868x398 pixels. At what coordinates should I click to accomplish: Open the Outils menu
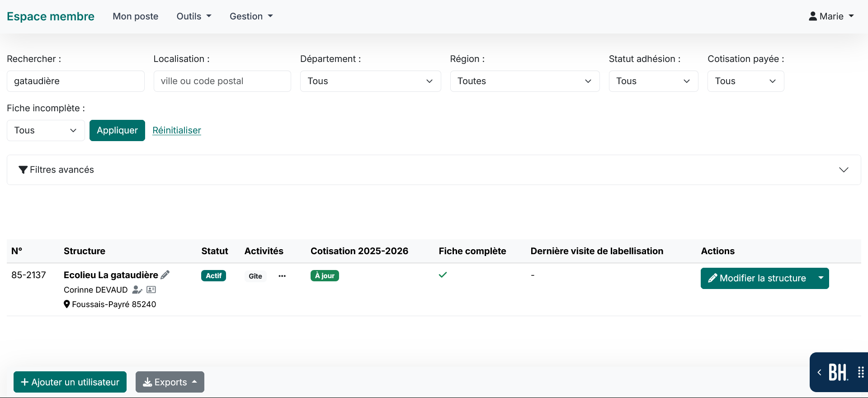point(194,16)
